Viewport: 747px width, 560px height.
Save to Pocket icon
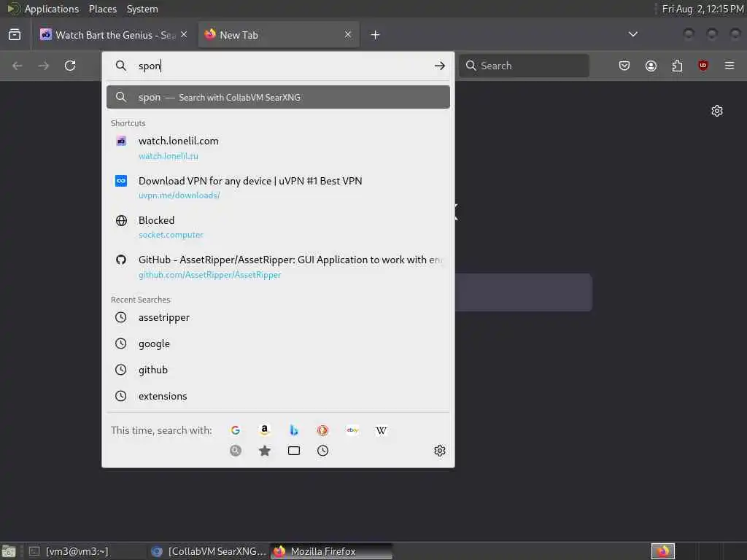point(624,65)
